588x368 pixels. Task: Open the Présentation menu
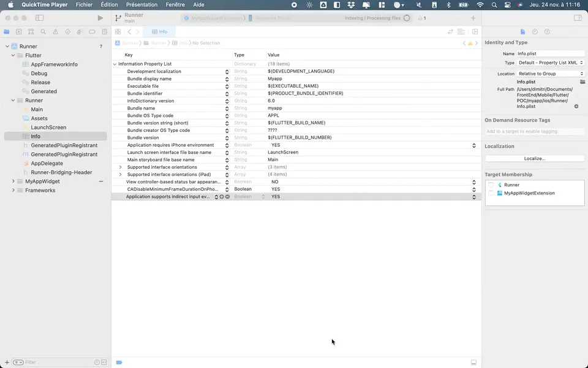141,5
